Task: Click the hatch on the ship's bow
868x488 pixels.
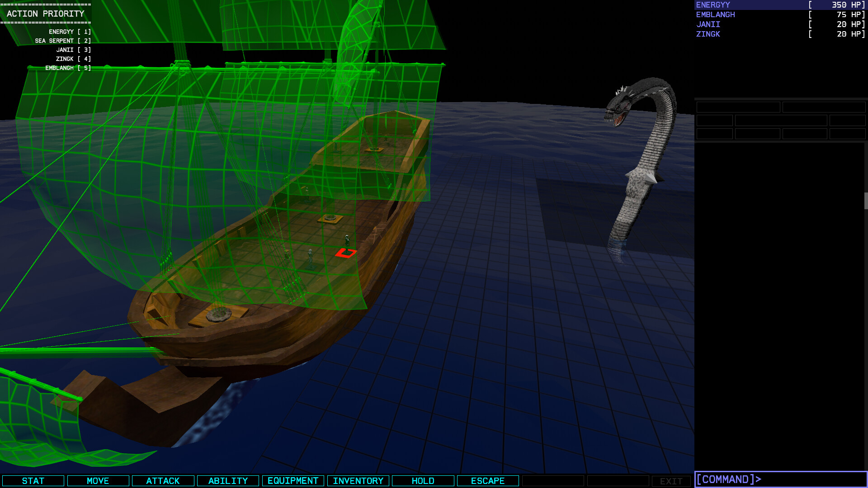Action: [219, 314]
